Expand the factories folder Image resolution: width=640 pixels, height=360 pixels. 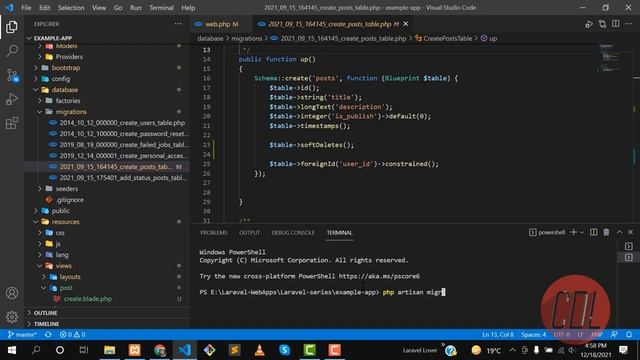(x=40, y=101)
